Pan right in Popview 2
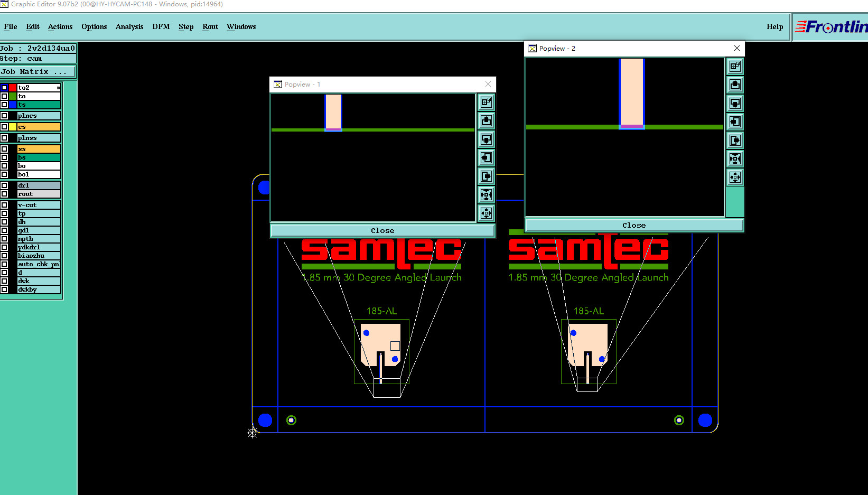This screenshot has height=495, width=868. coord(735,140)
